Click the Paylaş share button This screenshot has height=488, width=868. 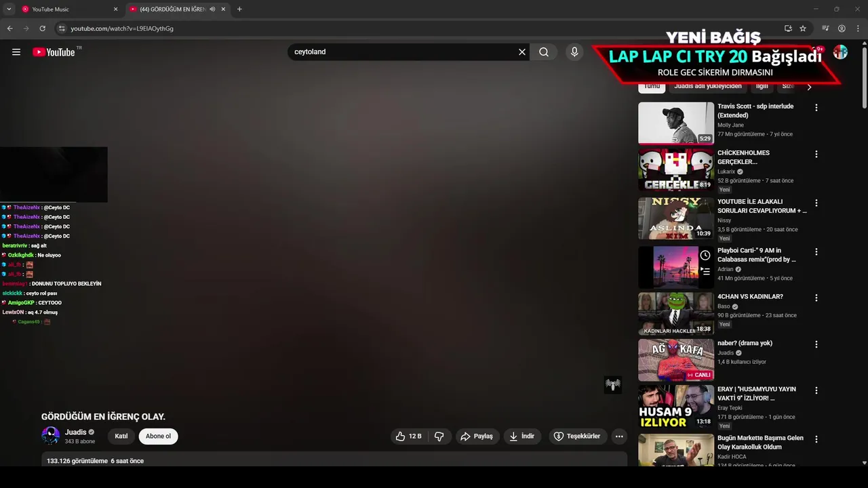477,436
